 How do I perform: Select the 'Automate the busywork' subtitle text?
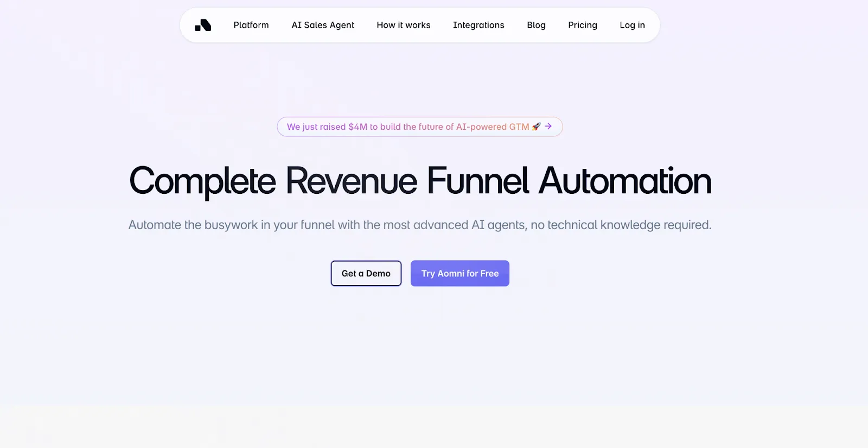[420, 225]
